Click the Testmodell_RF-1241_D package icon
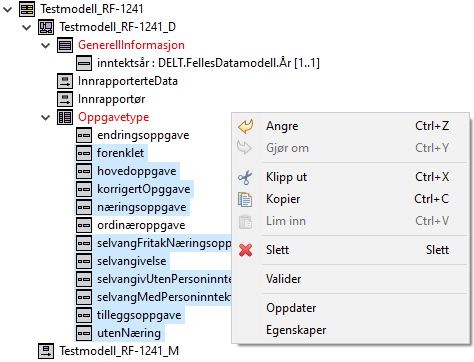This screenshot has height=362, width=474. click(46, 27)
